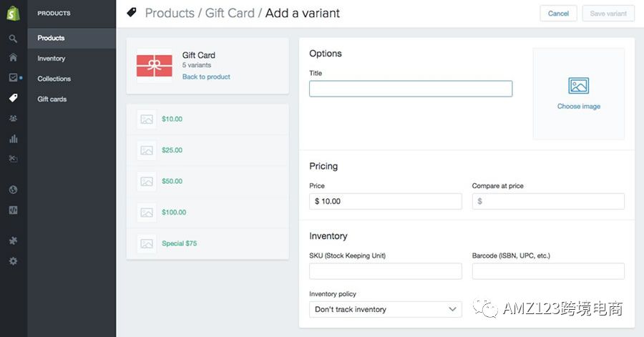644x337 pixels.
Task: Click the Cancel button
Action: pos(558,14)
